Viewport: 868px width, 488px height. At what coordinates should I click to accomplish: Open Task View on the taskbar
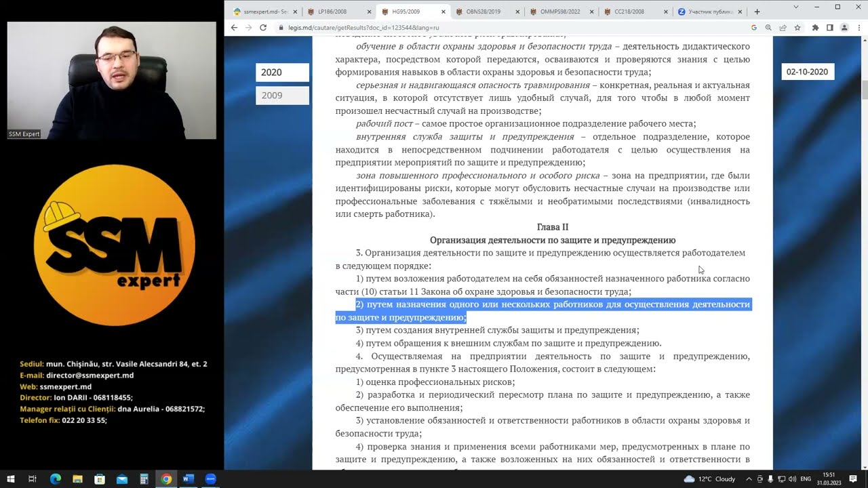[32, 479]
